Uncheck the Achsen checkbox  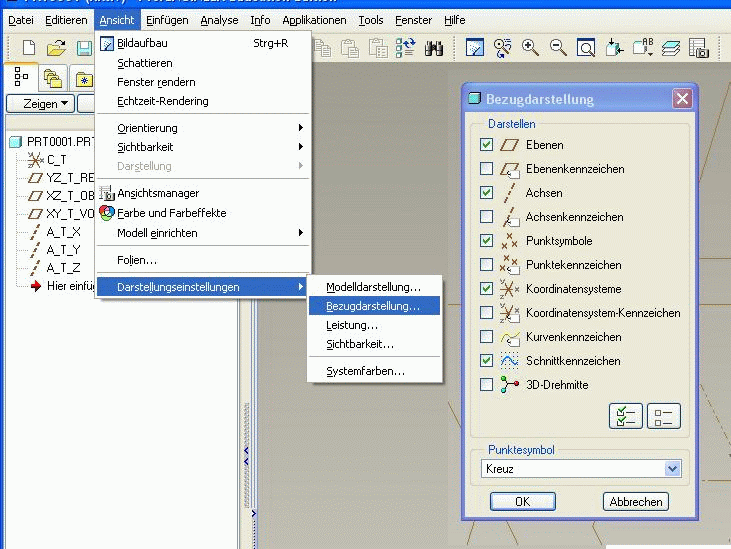(x=486, y=192)
